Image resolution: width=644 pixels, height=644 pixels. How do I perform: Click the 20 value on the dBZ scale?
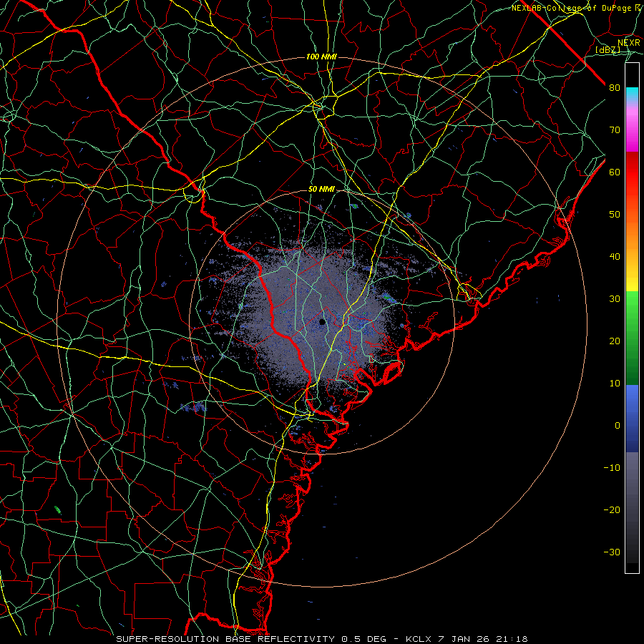615,341
